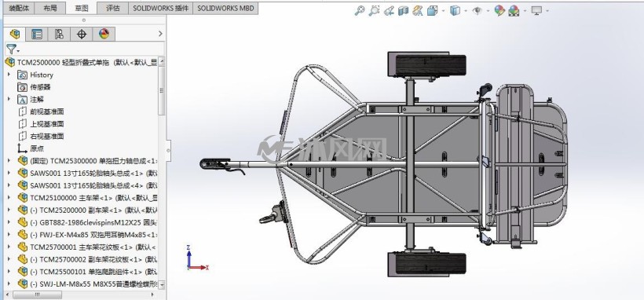
Task: Expand the History node
Action: pos(9,75)
